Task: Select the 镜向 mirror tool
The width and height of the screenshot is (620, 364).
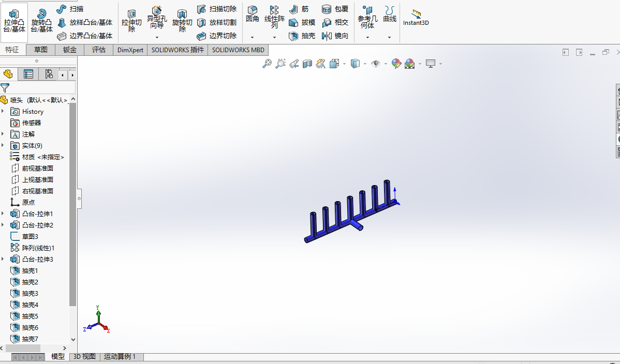Action: 335,36
